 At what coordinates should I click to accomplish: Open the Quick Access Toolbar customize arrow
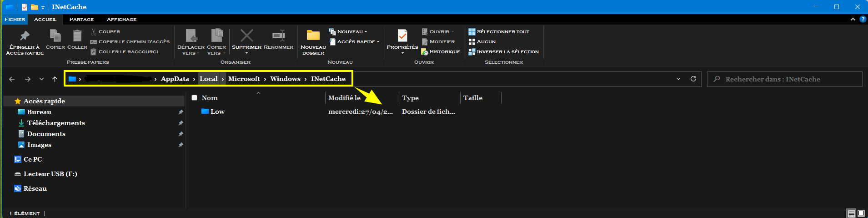click(43, 7)
